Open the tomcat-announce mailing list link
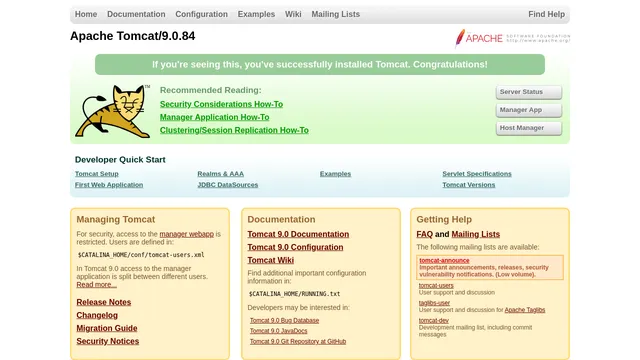The image size is (640, 360). point(444,260)
